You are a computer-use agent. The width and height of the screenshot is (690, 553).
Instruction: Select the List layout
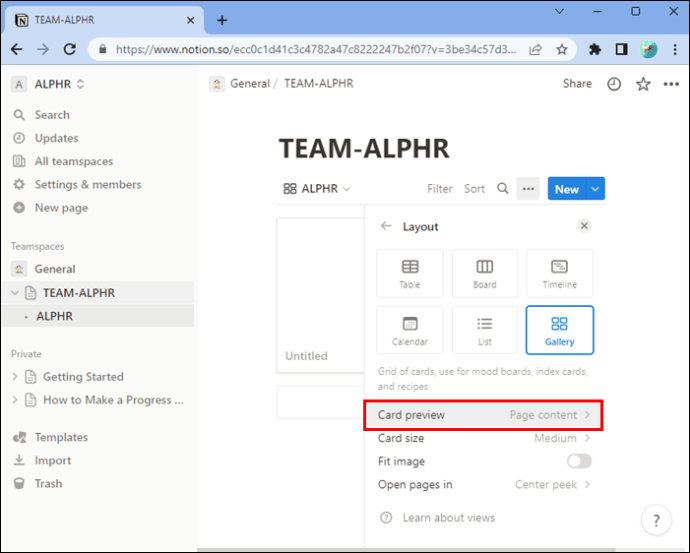(484, 330)
